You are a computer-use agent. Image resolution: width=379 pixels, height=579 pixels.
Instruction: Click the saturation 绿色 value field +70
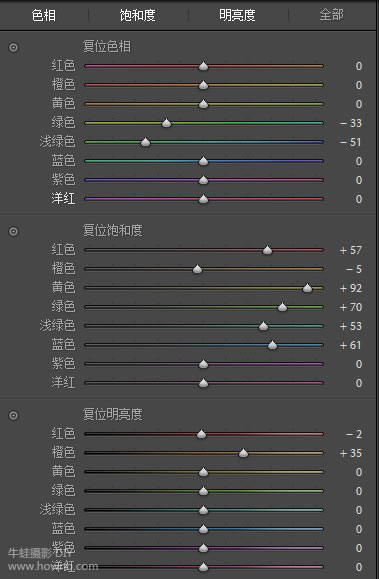coord(351,307)
